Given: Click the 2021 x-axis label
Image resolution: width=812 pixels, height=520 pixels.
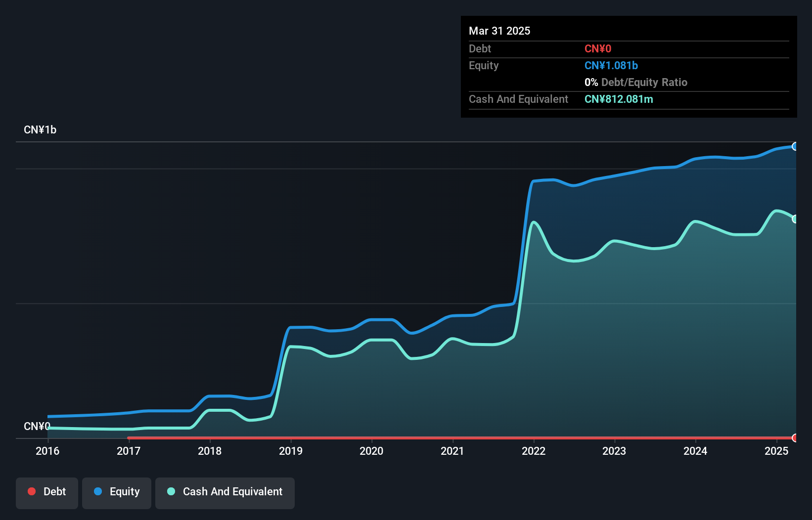Looking at the screenshot, I should (452, 451).
